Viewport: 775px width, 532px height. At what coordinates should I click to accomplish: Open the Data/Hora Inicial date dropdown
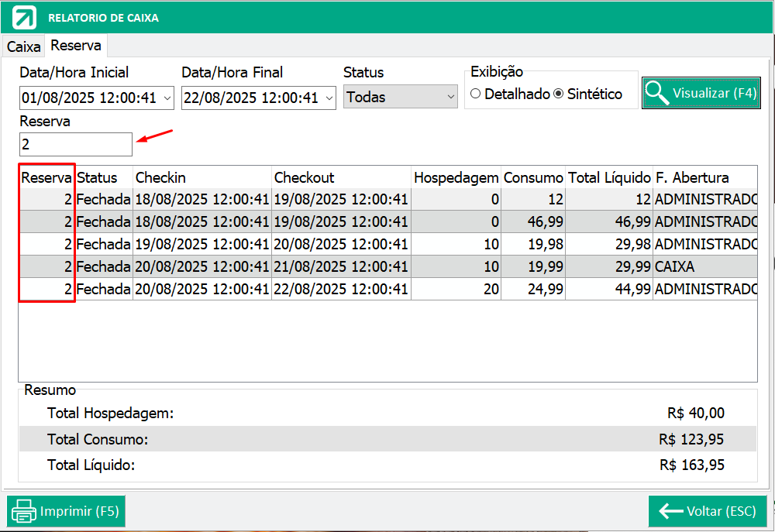(x=167, y=98)
